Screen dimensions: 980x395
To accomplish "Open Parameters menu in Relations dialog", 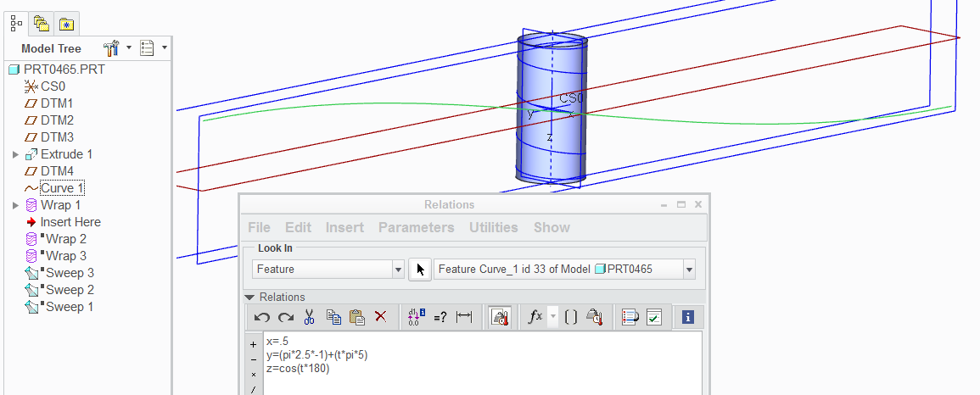I will point(417,228).
